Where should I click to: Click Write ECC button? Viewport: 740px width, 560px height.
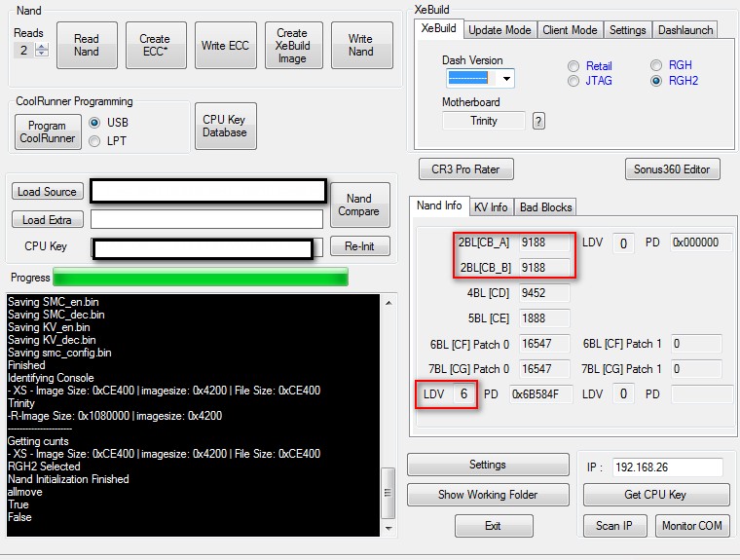click(x=226, y=46)
